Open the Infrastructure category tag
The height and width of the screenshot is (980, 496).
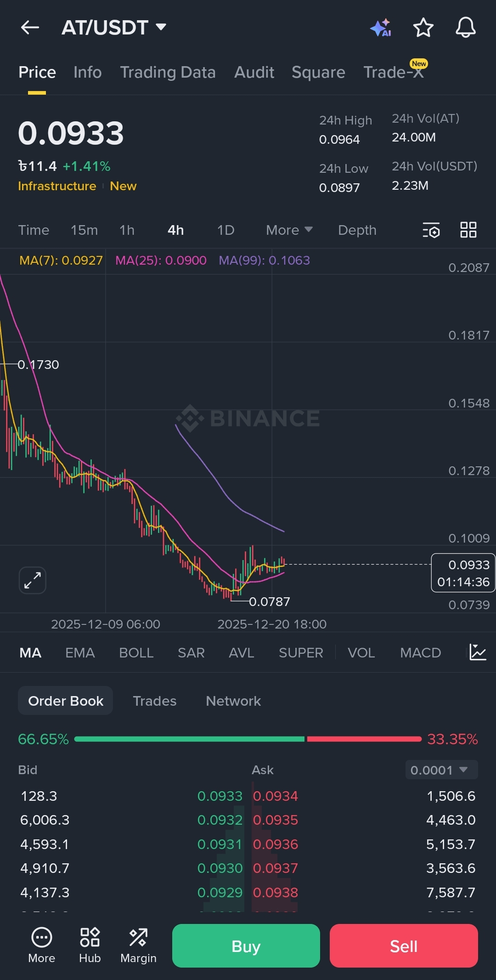tap(57, 186)
